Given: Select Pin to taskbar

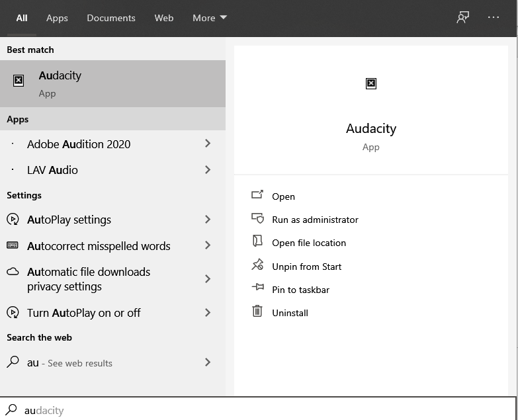Looking at the screenshot, I should pos(300,290).
